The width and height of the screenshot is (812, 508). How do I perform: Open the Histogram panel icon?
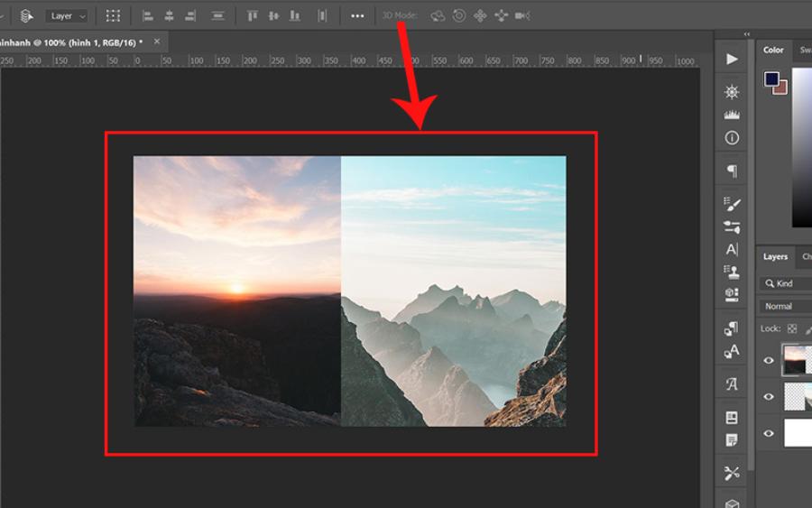[x=732, y=115]
